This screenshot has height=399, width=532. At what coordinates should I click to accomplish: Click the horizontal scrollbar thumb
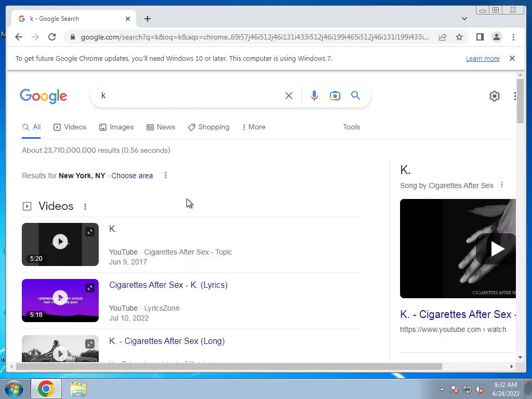click(x=229, y=366)
